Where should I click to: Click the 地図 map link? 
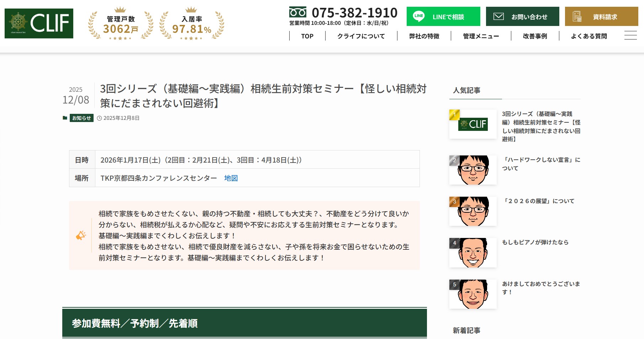[x=231, y=178]
